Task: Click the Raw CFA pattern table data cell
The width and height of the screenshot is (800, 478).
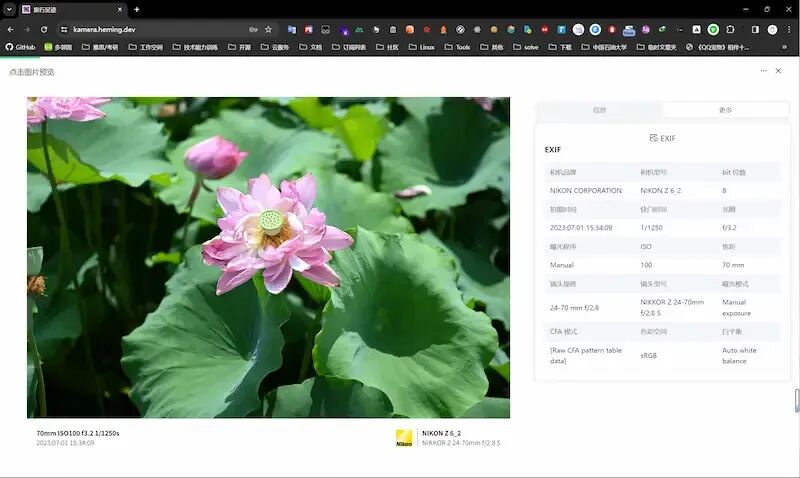Action: coord(586,356)
